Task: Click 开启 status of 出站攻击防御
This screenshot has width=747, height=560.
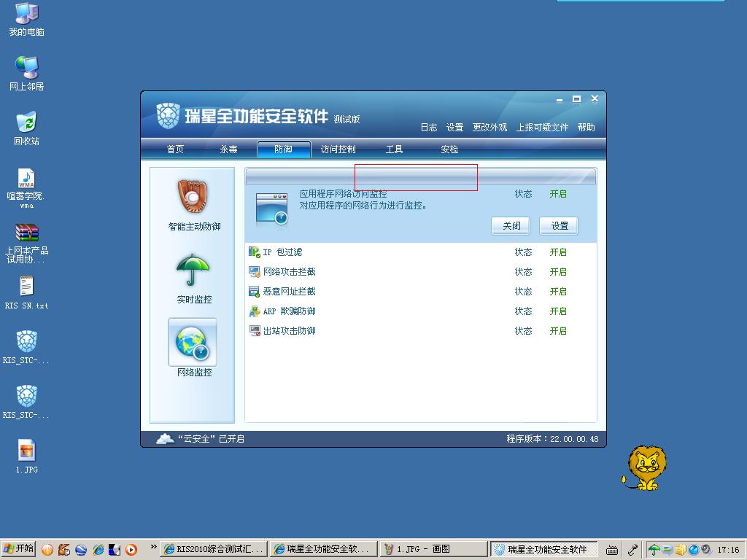Action: tap(558, 331)
